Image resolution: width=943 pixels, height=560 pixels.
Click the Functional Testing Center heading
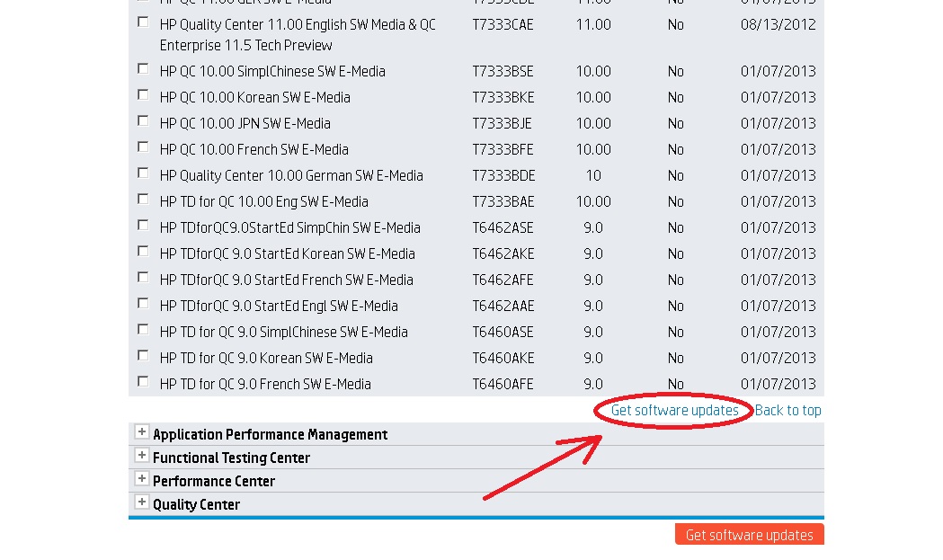click(232, 458)
